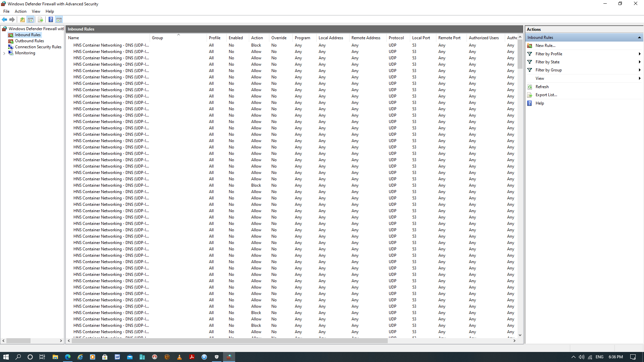Click scroll-down arrow of rules list

520,335
